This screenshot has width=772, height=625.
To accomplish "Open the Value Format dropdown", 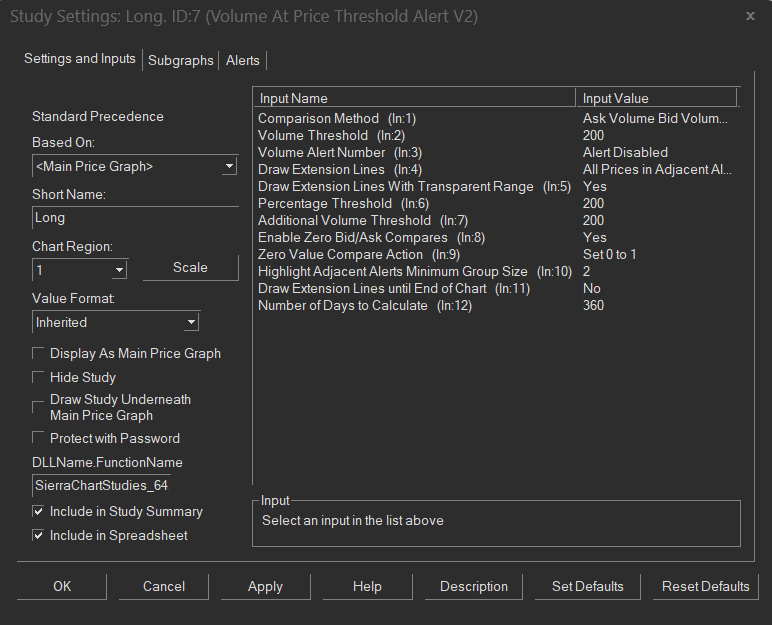I will (x=191, y=322).
